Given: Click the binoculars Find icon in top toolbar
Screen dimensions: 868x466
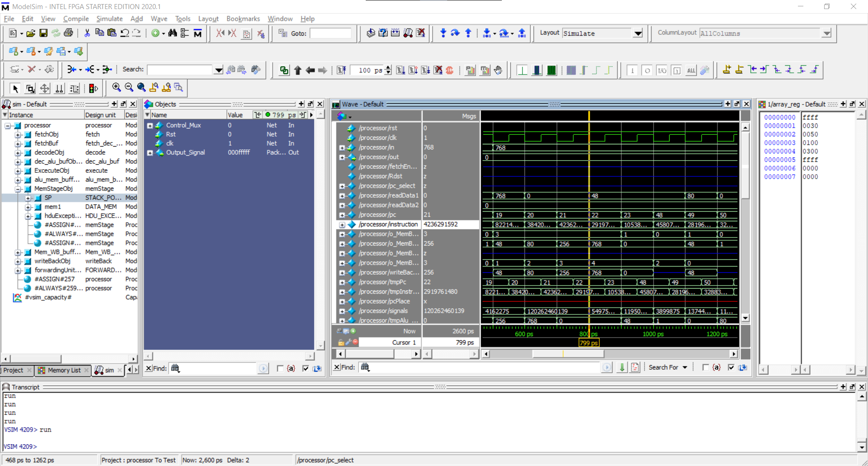Looking at the screenshot, I should (172, 33).
